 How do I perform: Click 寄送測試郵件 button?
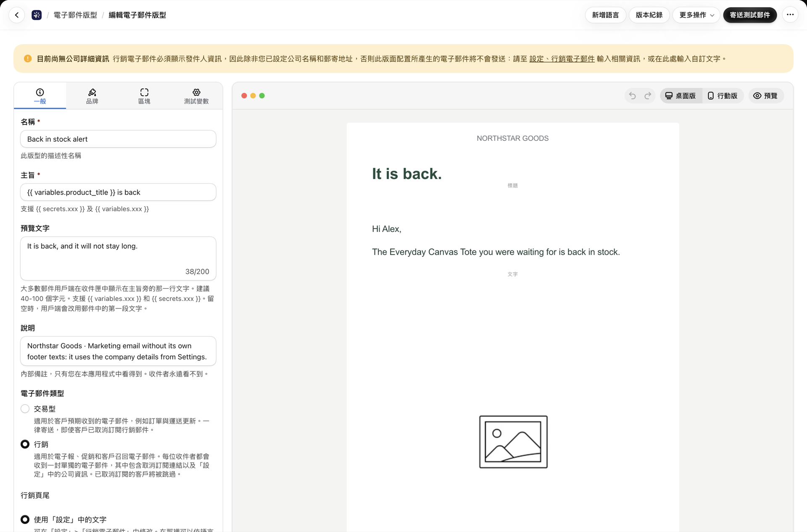tap(750, 15)
